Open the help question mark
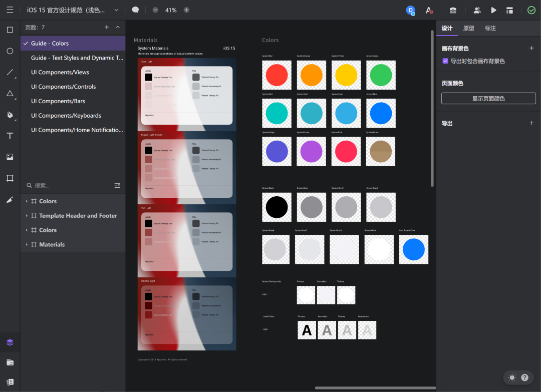Image resolution: width=541 pixels, height=392 pixels. click(525, 377)
